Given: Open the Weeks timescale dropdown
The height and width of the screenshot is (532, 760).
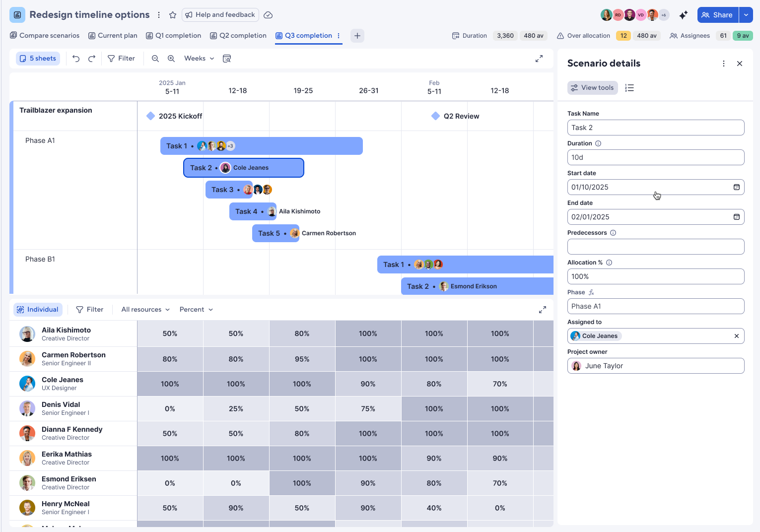Looking at the screenshot, I should tap(199, 59).
